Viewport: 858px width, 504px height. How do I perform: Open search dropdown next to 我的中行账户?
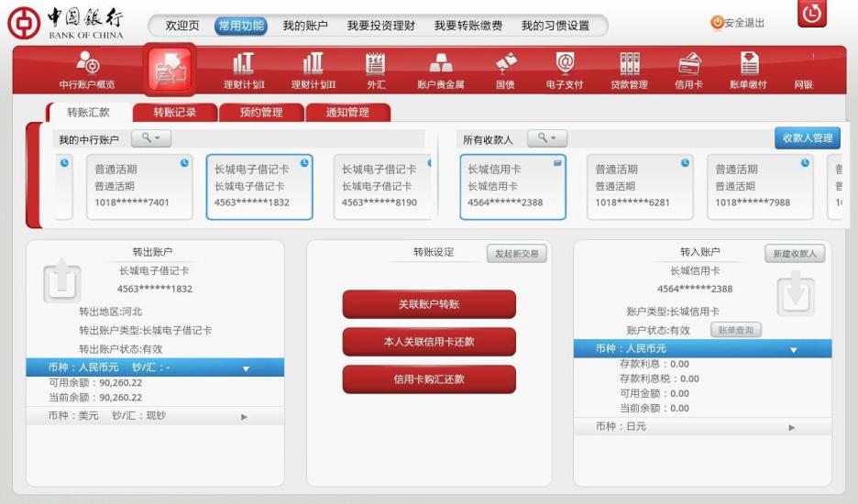(x=150, y=138)
